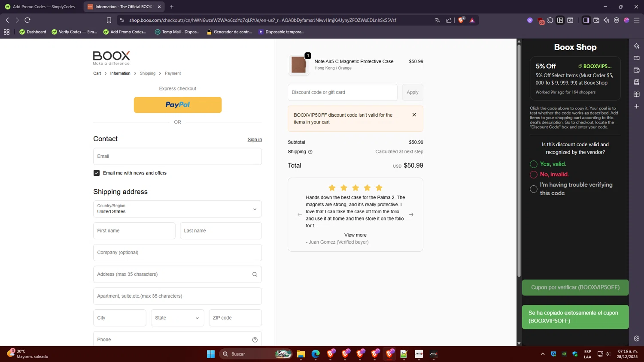Reload the checkout page

[27, 20]
